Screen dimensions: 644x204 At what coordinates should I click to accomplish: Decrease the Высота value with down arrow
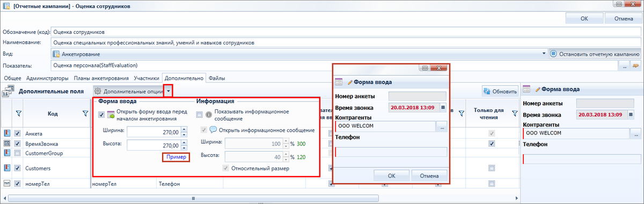click(x=184, y=148)
